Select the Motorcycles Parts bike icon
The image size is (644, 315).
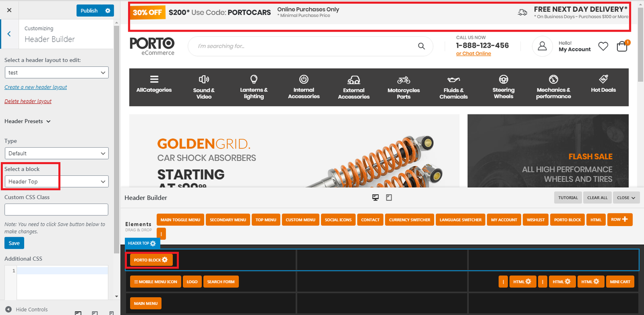click(404, 80)
